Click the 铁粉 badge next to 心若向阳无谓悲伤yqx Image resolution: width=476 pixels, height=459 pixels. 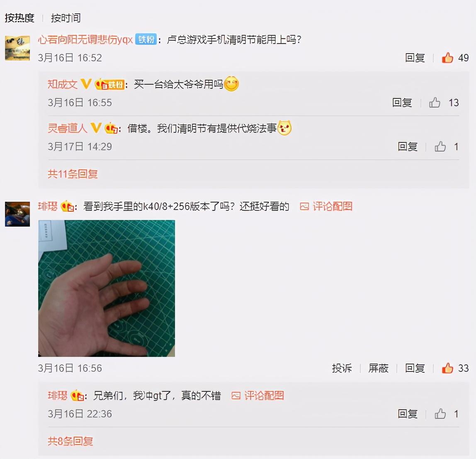(x=146, y=39)
